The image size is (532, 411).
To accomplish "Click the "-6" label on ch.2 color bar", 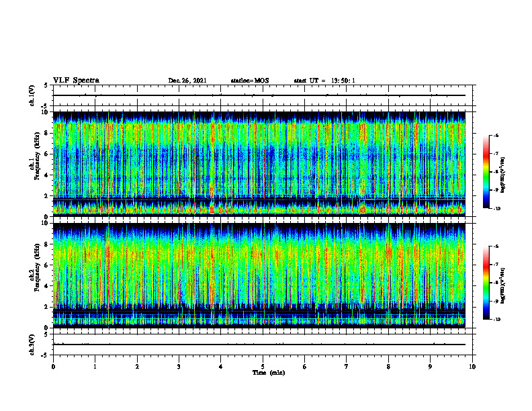I will (496, 246).
